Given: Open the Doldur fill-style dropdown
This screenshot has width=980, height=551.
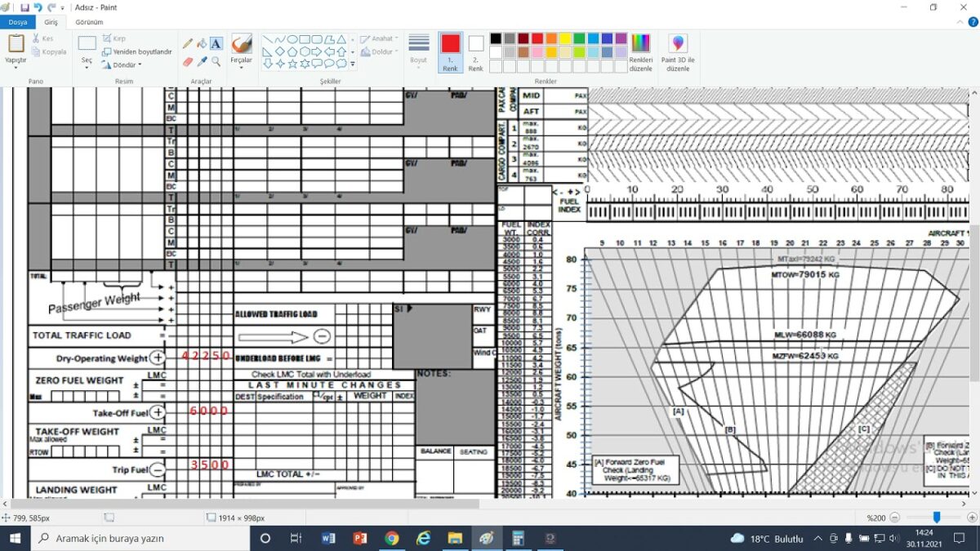Looking at the screenshot, I should point(381,51).
